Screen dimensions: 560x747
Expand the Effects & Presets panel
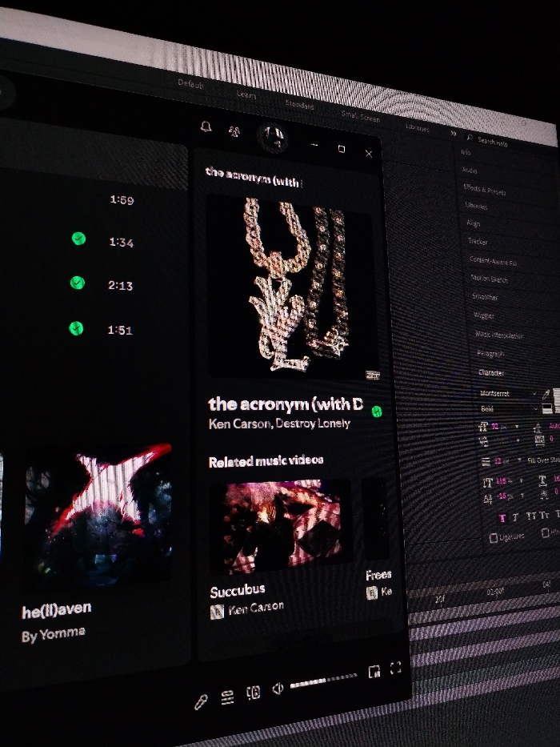(x=485, y=190)
